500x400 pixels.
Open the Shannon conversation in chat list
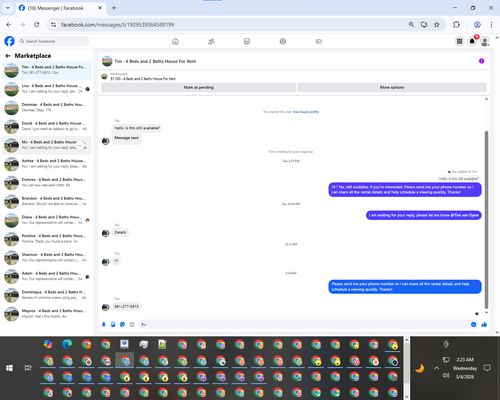pyautogui.click(x=47, y=257)
